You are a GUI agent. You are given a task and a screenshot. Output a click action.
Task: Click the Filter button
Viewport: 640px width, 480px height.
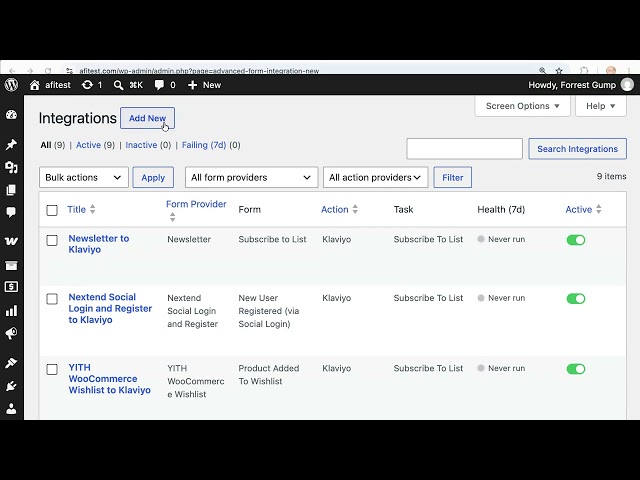point(453,178)
